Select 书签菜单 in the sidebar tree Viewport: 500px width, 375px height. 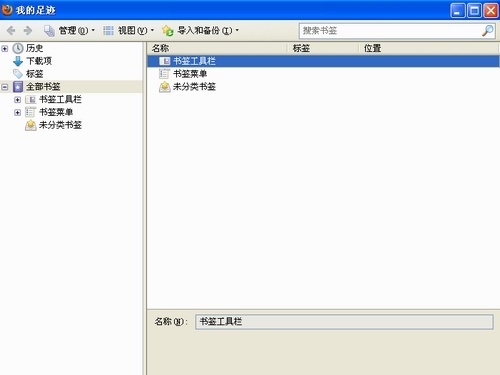[x=56, y=112]
